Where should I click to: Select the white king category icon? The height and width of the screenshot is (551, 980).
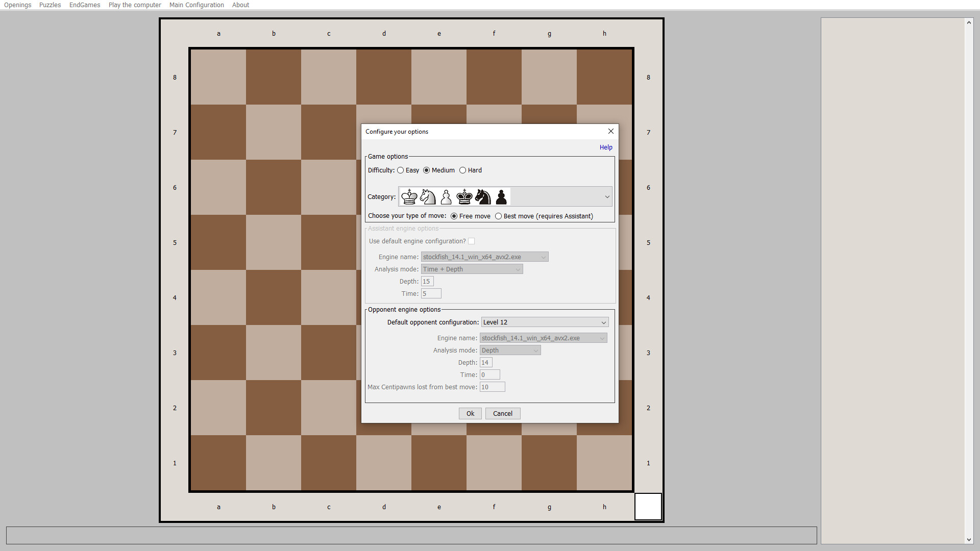click(409, 196)
